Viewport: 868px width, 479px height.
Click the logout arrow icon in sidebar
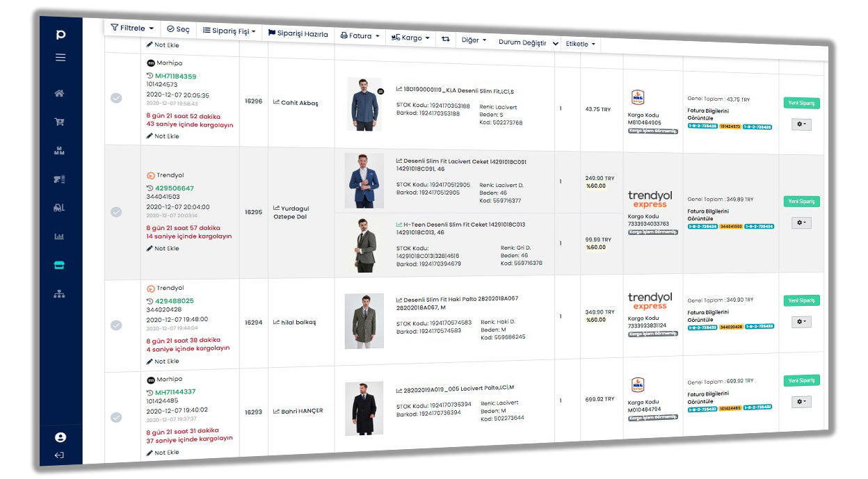(60, 455)
